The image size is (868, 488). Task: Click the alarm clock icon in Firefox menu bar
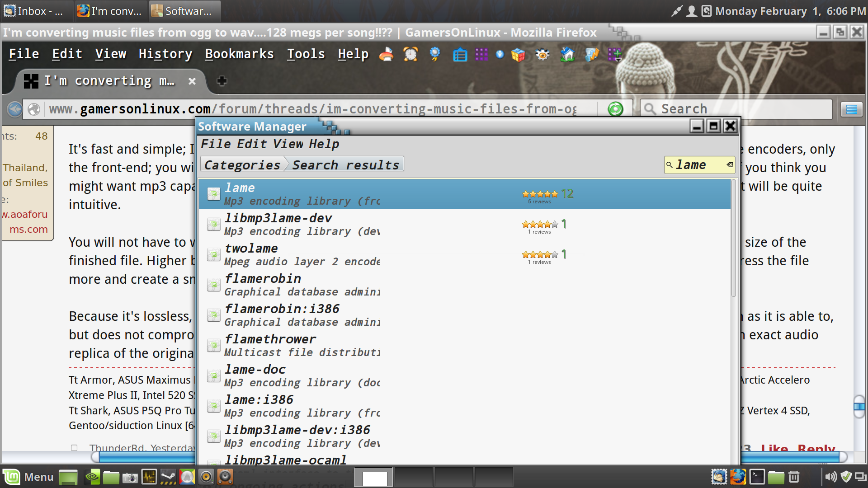click(410, 54)
